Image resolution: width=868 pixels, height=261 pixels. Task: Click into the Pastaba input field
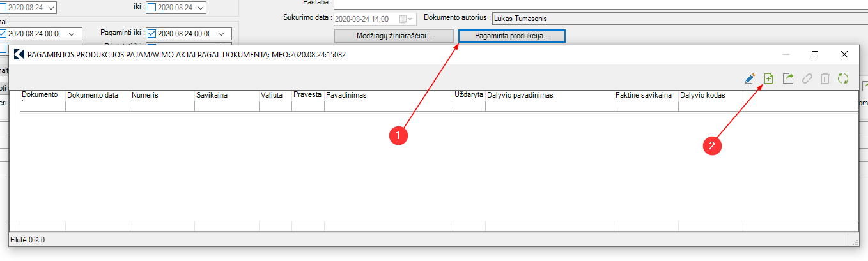pyautogui.click(x=602, y=4)
